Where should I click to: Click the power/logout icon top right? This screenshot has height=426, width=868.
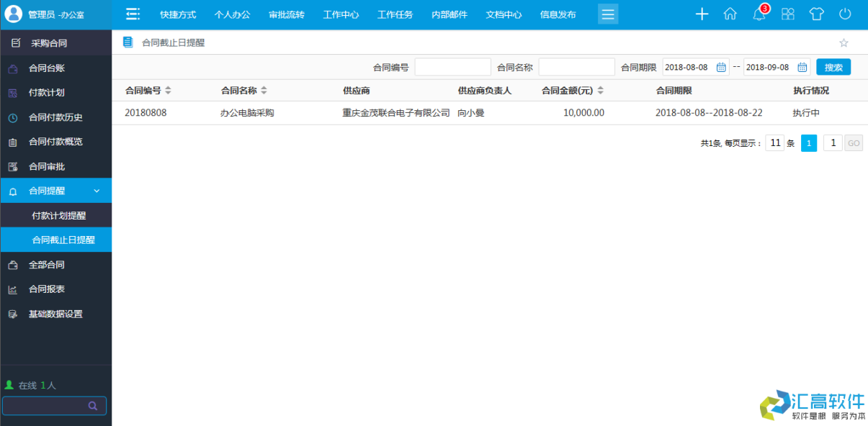[x=844, y=14]
